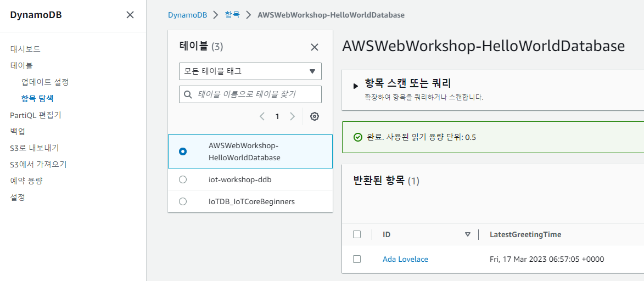This screenshot has width=644, height=281.
Task: Close the DynamoDB navigation sidebar
Action: click(x=130, y=15)
